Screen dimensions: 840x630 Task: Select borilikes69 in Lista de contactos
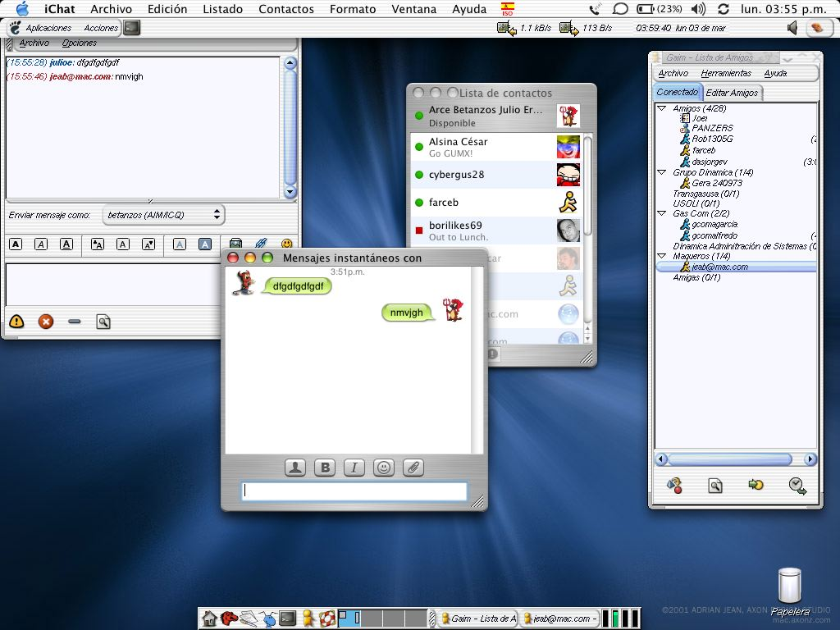496,231
